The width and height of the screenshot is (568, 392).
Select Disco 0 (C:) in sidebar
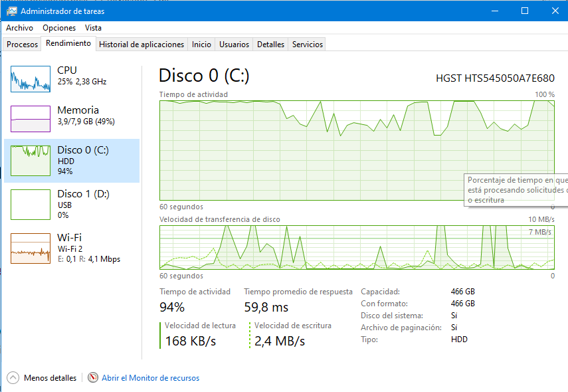coord(72,160)
